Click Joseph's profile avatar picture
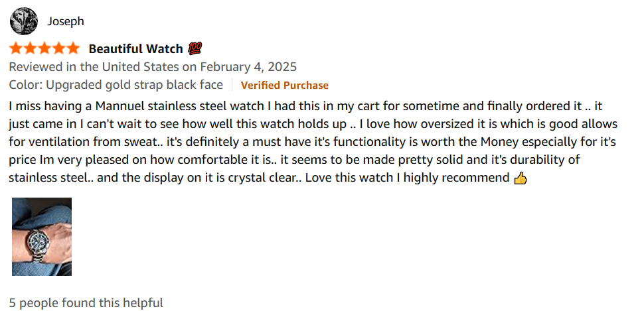The width and height of the screenshot is (644, 311). [23, 21]
